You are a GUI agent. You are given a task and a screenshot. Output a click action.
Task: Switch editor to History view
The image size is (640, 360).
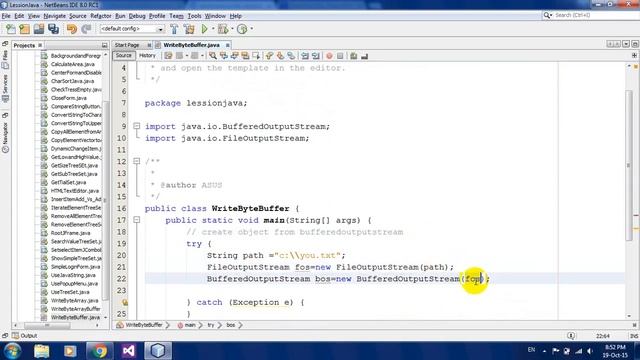147,56
